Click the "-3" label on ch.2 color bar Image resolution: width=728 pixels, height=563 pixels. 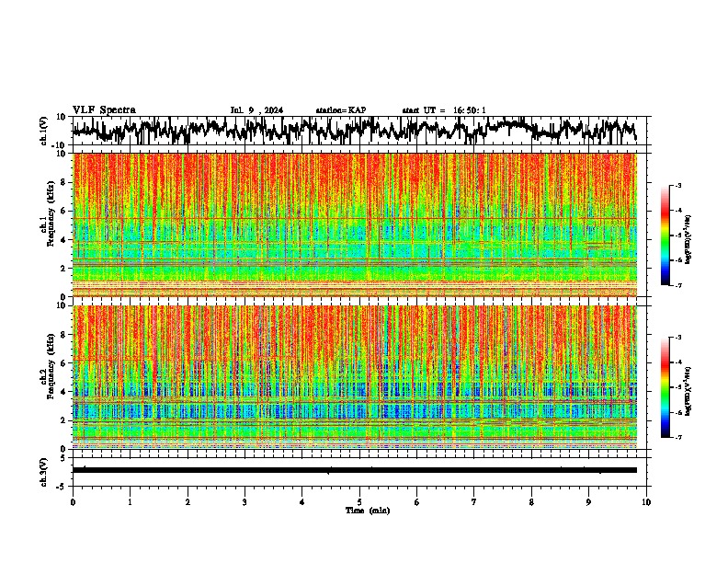(x=678, y=338)
